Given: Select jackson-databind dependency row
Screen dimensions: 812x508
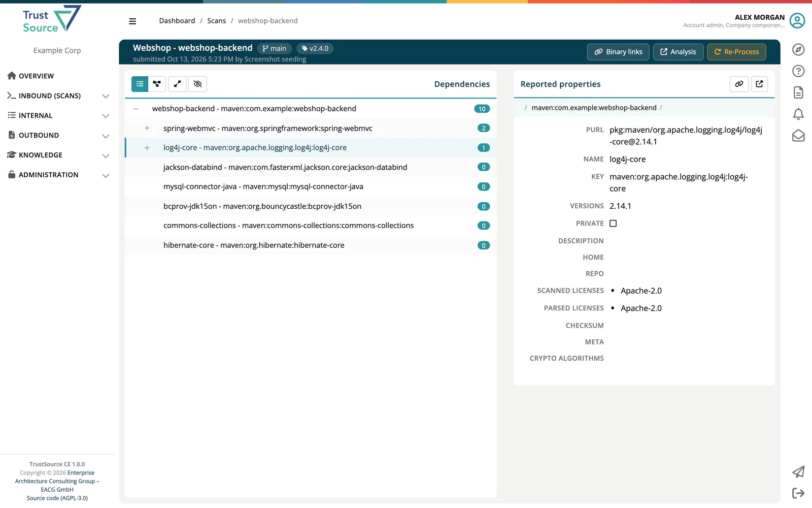Looking at the screenshot, I should pos(311,167).
